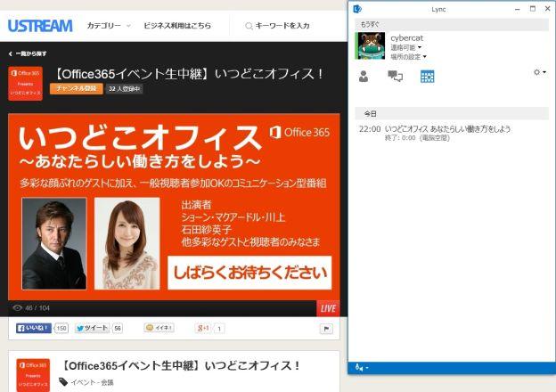The width and height of the screenshot is (556, 392).
Task: Click the lower 【Office365イベント生中継】 title
Action: 181,365
